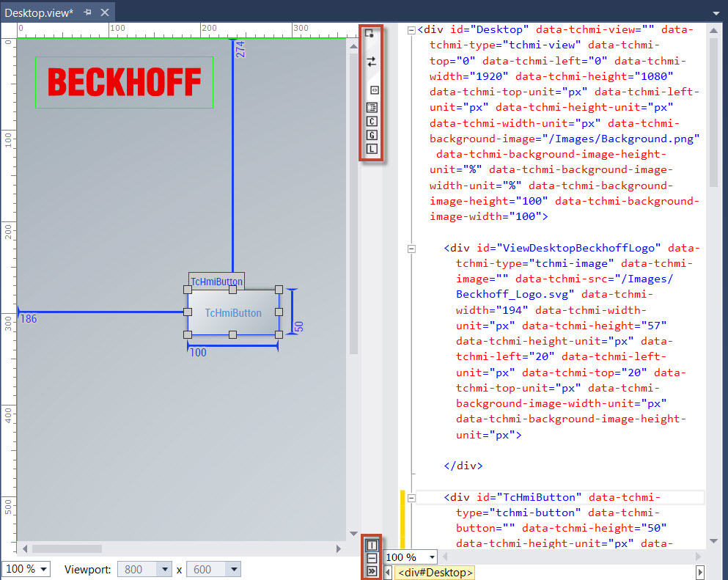Image resolution: width=728 pixels, height=580 pixels.
Task: Click the C toggle icon in side toolbar
Action: point(372,121)
